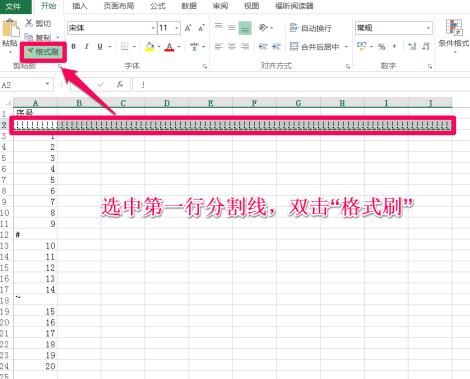Increase font size with larger A
The width and height of the screenshot is (470, 379).
(188, 28)
